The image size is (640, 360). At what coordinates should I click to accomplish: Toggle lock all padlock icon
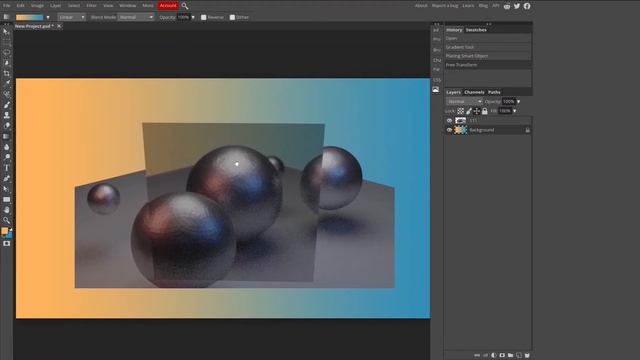point(484,111)
